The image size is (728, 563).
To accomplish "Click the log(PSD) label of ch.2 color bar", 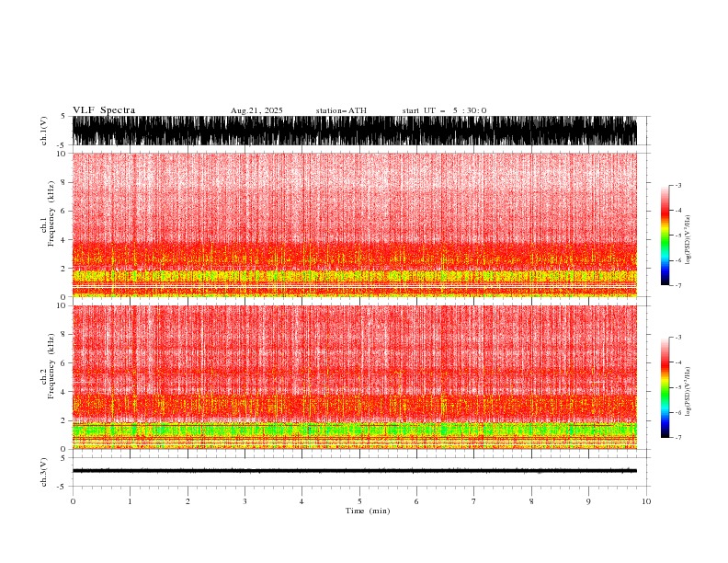I will (x=688, y=392).
